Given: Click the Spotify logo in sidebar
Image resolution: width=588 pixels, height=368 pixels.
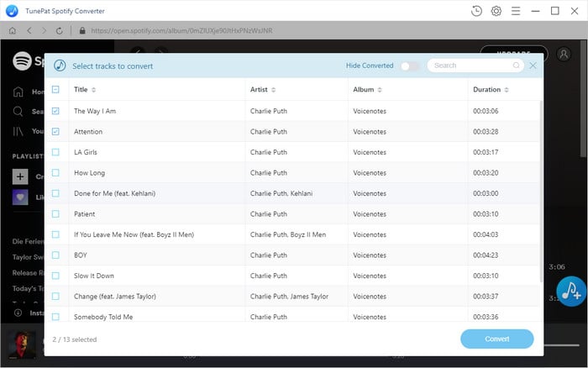Looking at the screenshot, I should tap(22, 60).
